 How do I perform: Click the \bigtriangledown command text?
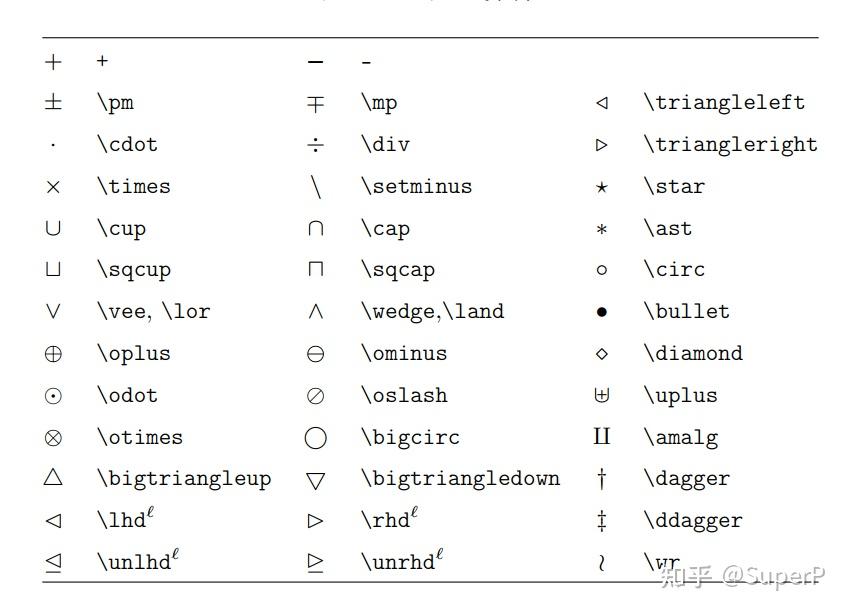click(x=460, y=479)
